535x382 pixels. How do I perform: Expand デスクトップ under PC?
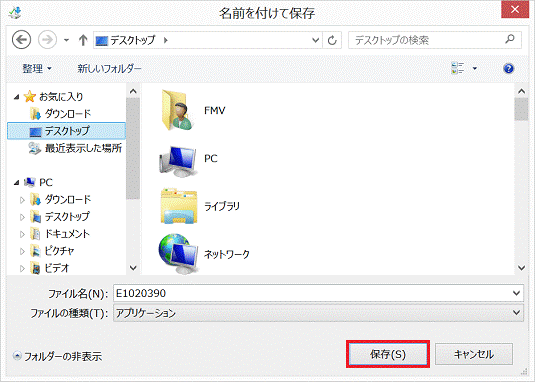click(x=22, y=217)
